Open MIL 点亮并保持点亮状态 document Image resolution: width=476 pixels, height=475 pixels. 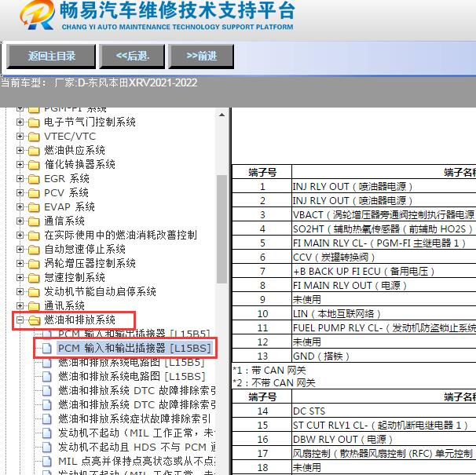point(137,461)
